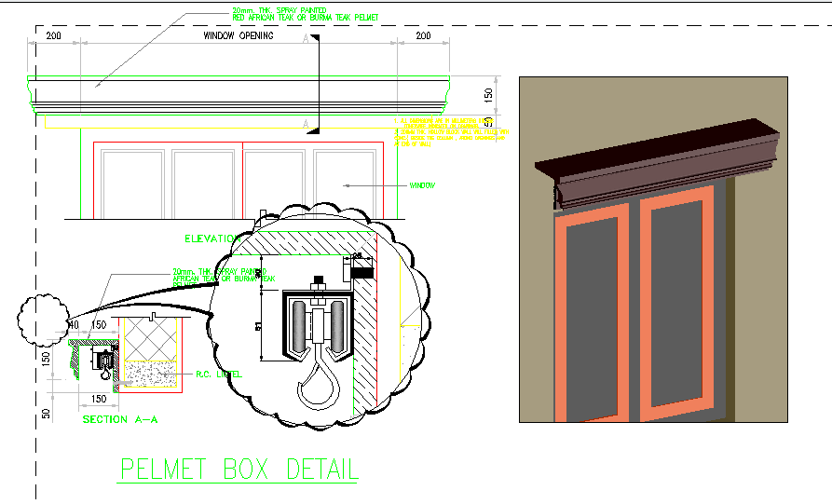The width and height of the screenshot is (832, 504).
Task: Select the "40" dimension in Section A-A
Action: tap(74, 325)
